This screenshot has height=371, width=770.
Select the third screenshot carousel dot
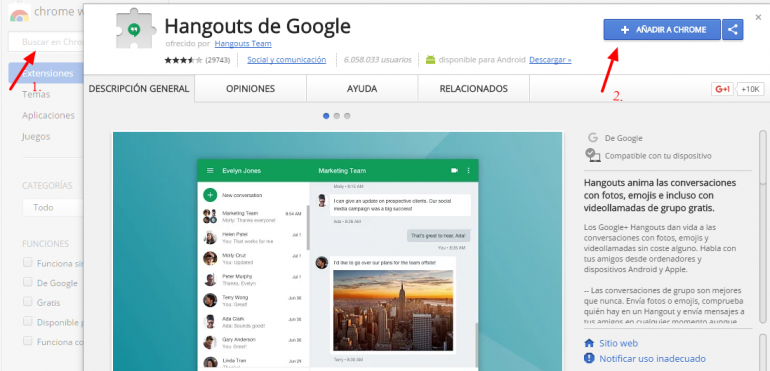(347, 116)
